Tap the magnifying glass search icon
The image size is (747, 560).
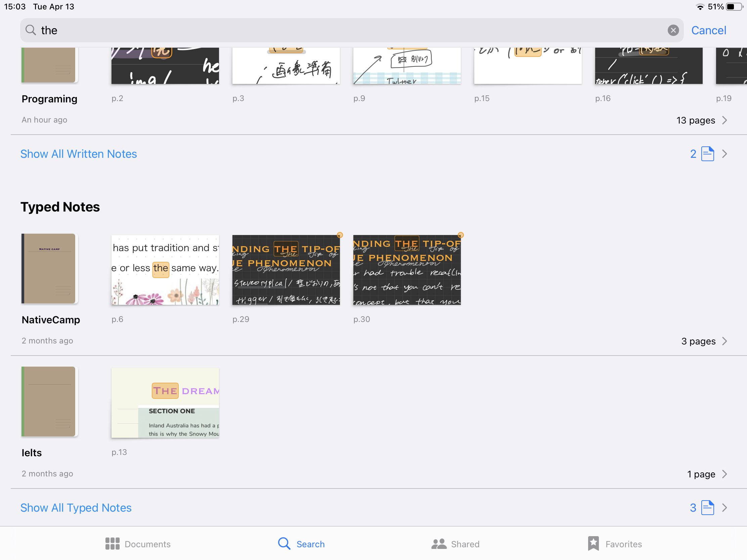click(x=31, y=30)
